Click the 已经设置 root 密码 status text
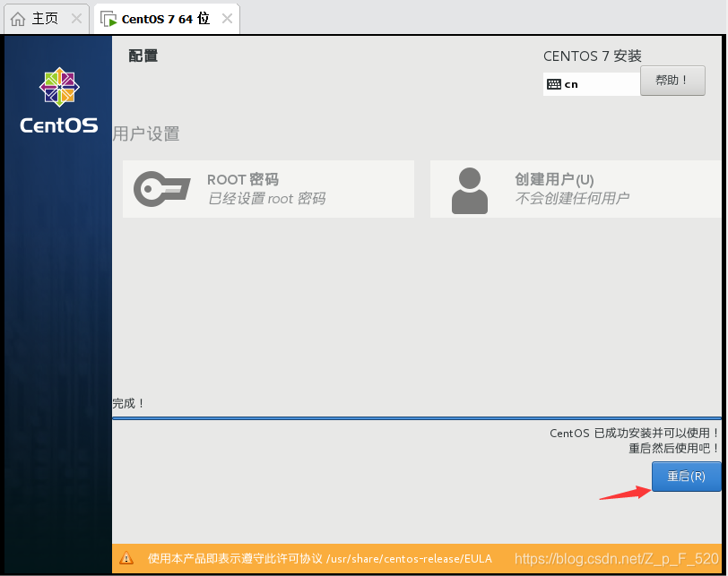The width and height of the screenshot is (728, 576). click(x=266, y=199)
